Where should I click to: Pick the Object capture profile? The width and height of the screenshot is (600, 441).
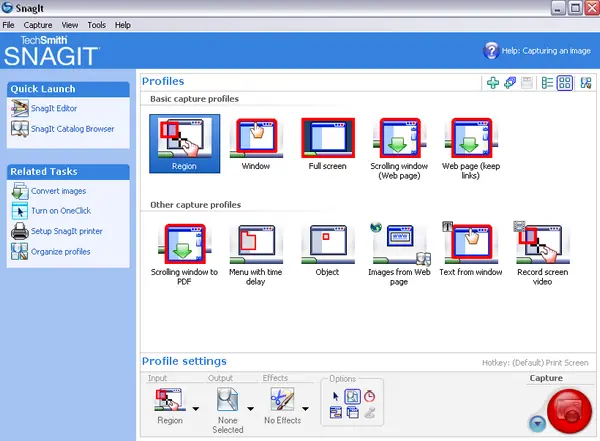[x=328, y=250]
